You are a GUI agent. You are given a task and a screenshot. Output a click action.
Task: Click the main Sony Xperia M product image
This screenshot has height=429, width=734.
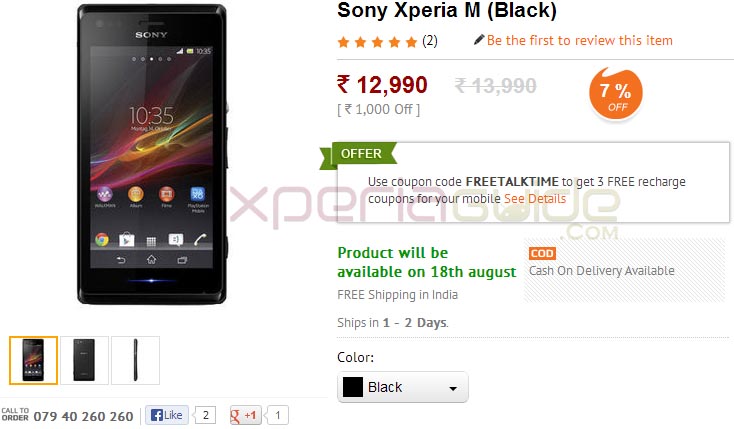pos(152,154)
